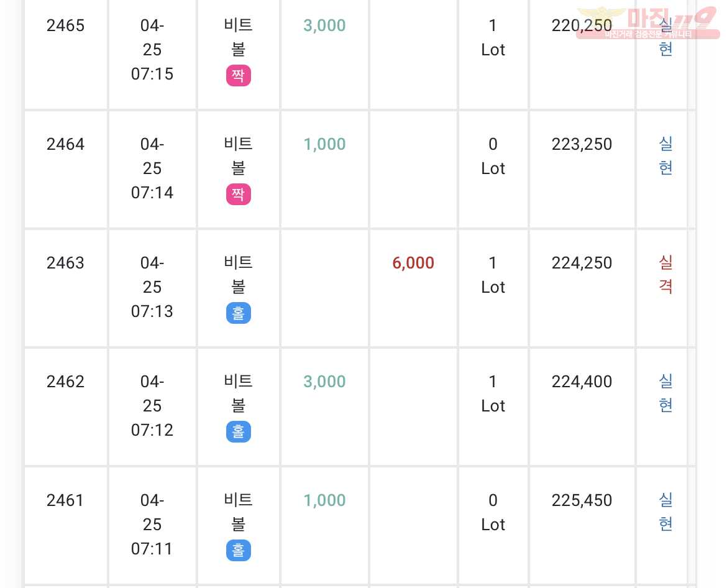Click the blue 홀 badge in row 2462
This screenshot has width=727, height=588.
239,432
